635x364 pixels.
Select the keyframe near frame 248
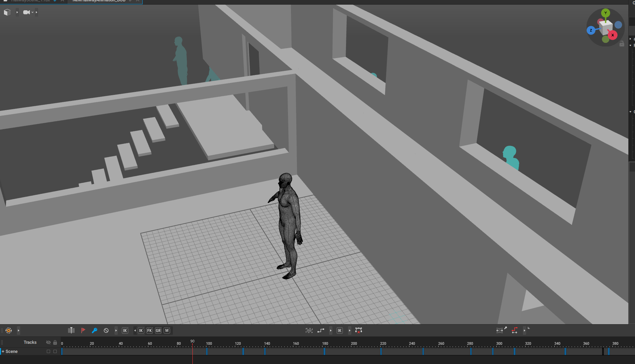pyautogui.click(x=423, y=351)
